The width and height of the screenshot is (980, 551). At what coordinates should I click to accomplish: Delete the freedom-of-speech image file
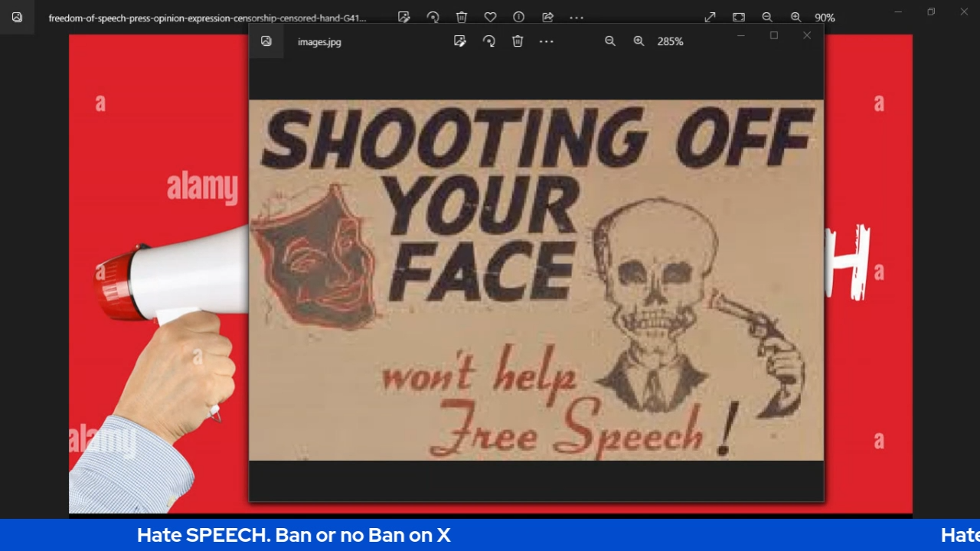click(462, 17)
